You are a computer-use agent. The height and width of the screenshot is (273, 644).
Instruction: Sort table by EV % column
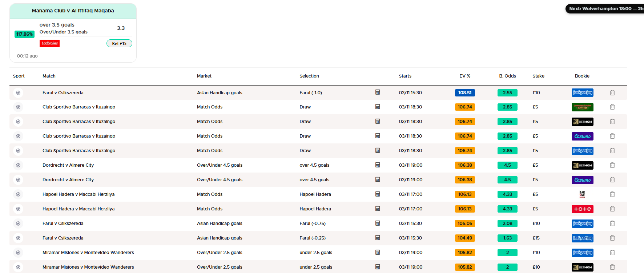click(464, 76)
